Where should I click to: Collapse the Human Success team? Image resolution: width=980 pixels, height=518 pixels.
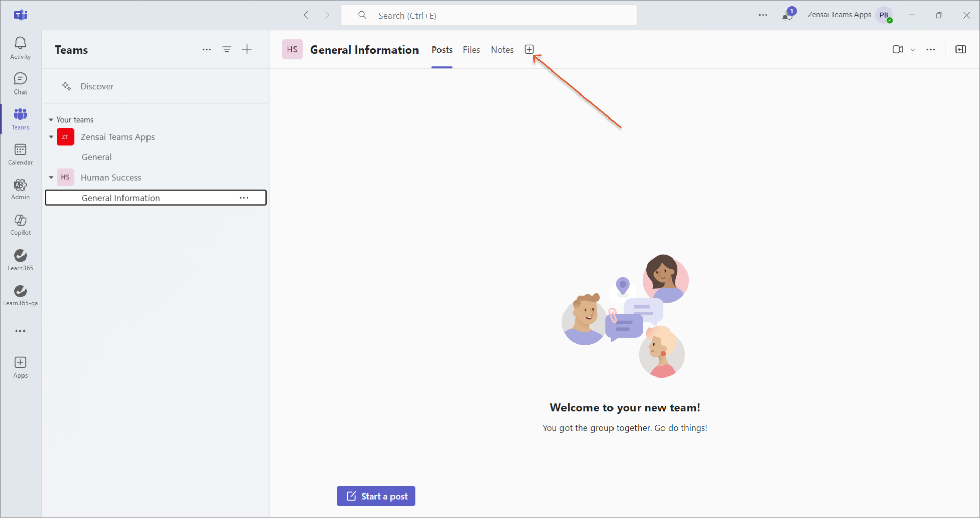point(51,177)
